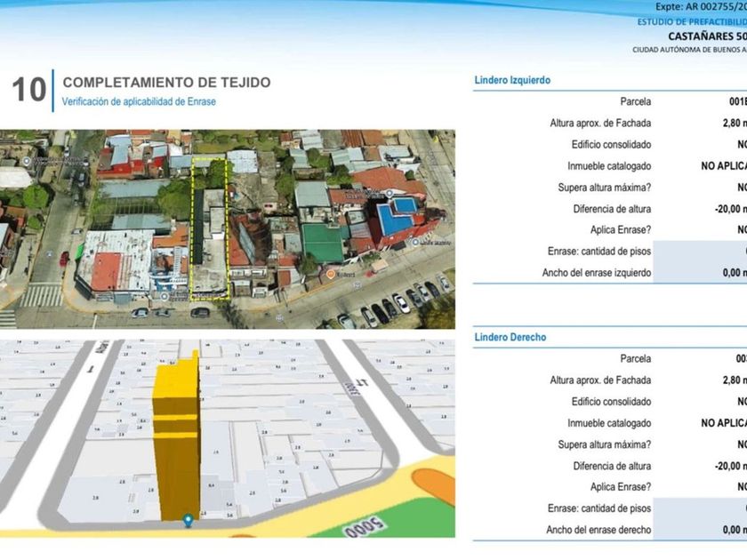Click the 'Expte: AR 002755' header text

tap(702, 7)
